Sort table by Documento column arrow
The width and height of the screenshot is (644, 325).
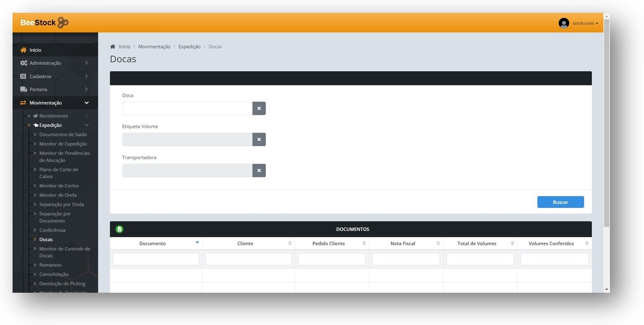coord(197,243)
